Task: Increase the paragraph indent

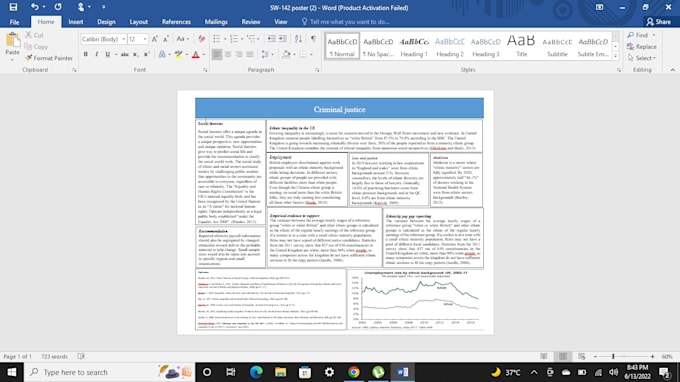Action: [x=282, y=39]
